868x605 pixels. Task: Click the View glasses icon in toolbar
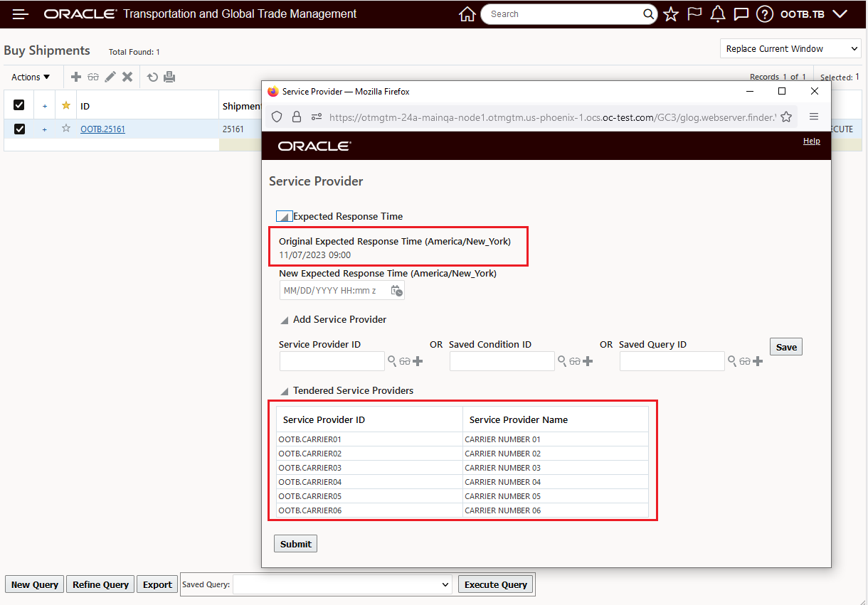pos(93,77)
